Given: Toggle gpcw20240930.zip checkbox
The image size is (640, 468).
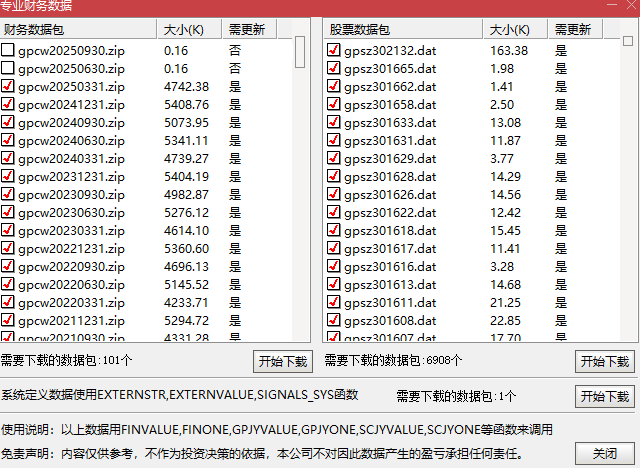Looking at the screenshot, I should pyautogui.click(x=8, y=122).
